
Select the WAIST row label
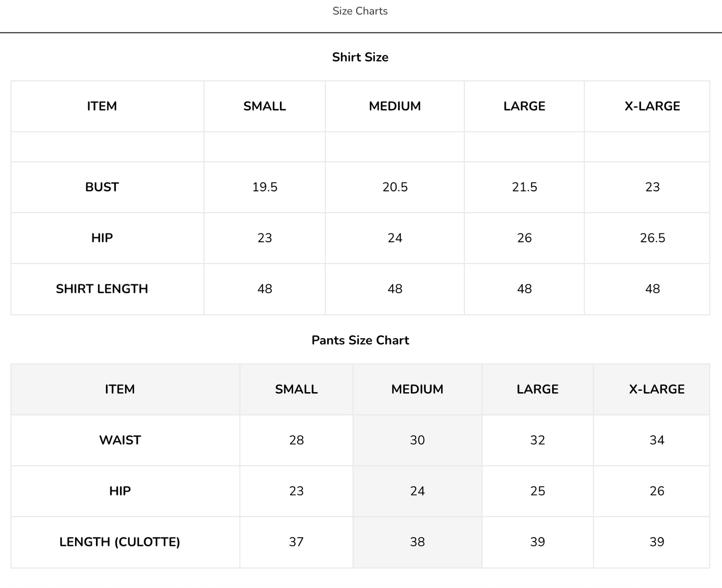coord(120,440)
